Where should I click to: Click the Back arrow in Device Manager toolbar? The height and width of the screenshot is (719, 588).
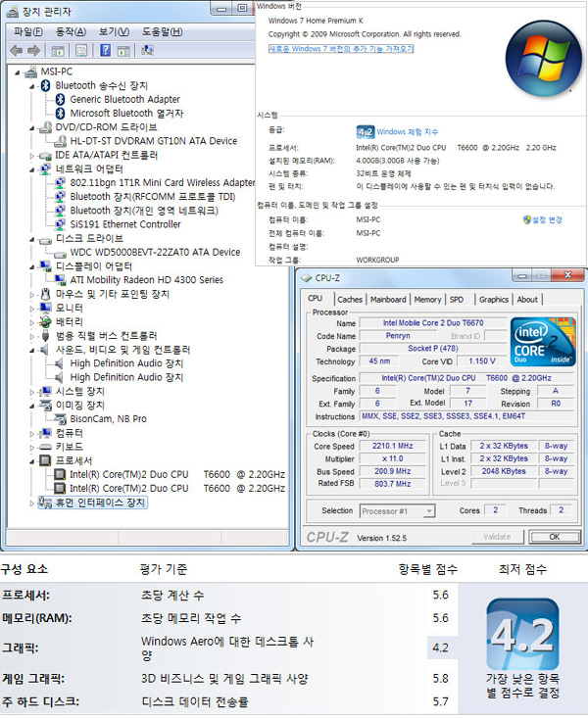[x=17, y=50]
